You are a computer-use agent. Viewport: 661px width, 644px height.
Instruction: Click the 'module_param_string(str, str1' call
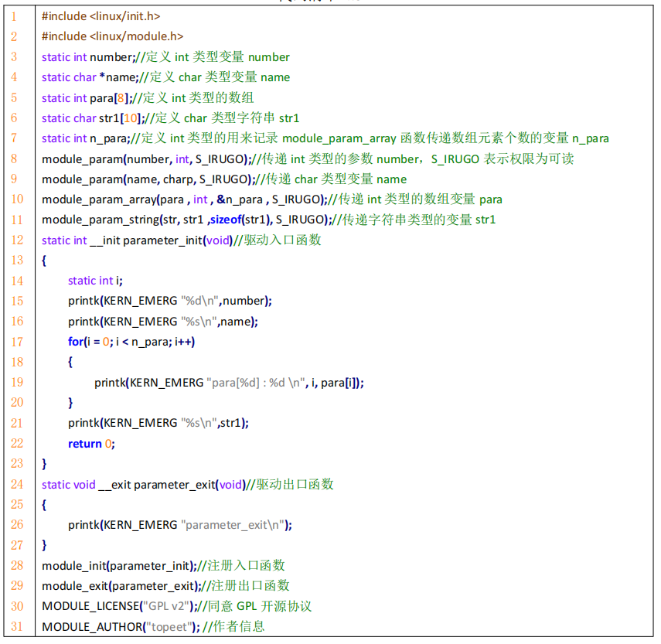click(123, 220)
